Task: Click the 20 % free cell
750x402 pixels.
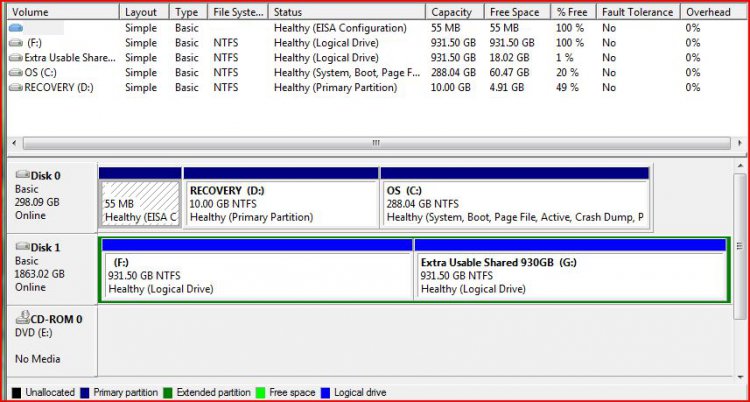Action: (567, 73)
